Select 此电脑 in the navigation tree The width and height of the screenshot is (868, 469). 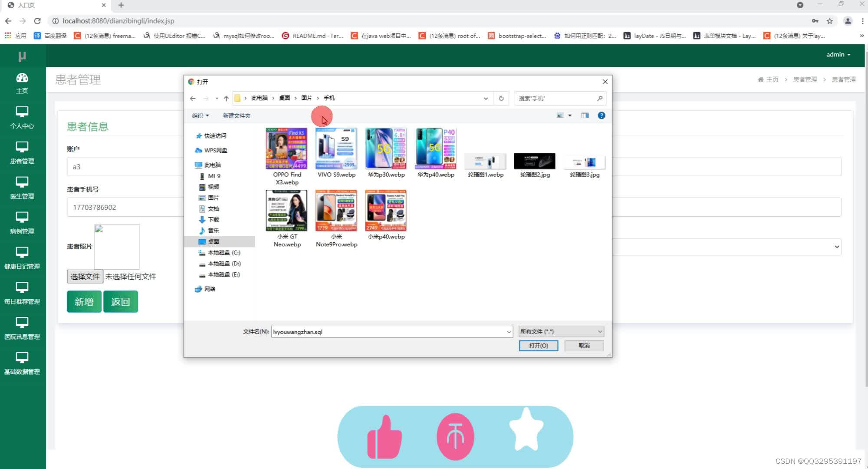(x=208, y=165)
